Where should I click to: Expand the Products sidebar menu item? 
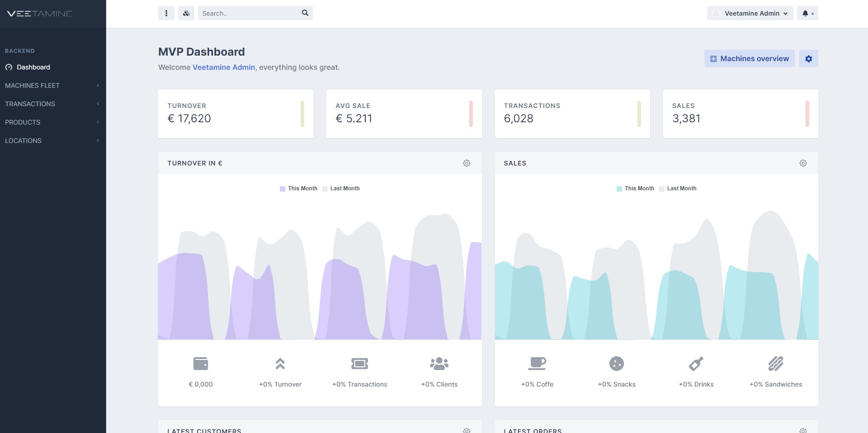click(x=52, y=122)
